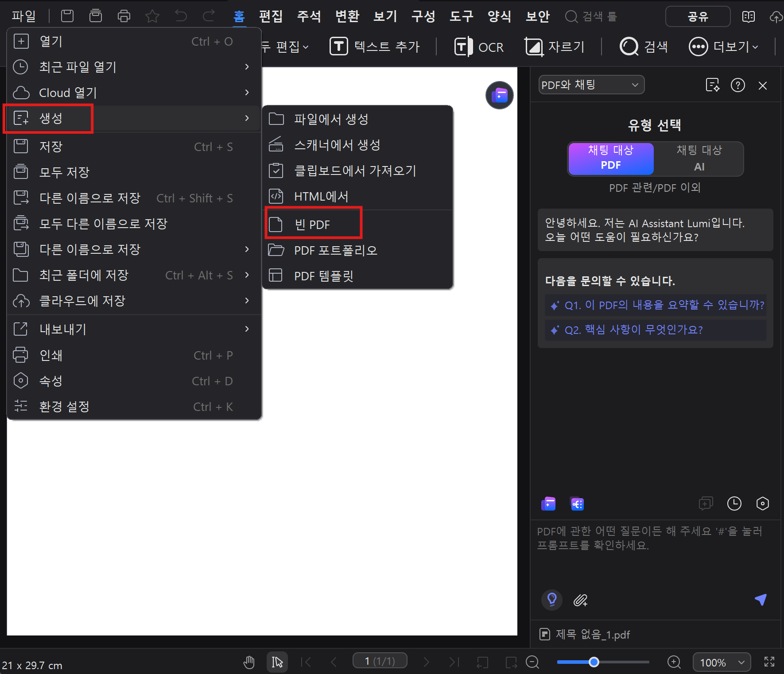The width and height of the screenshot is (784, 674).
Task: Click the reading mode book icon
Action: (x=749, y=17)
